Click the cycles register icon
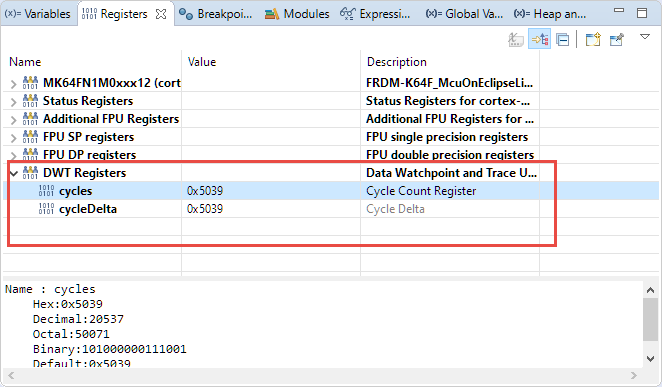 [x=46, y=191]
